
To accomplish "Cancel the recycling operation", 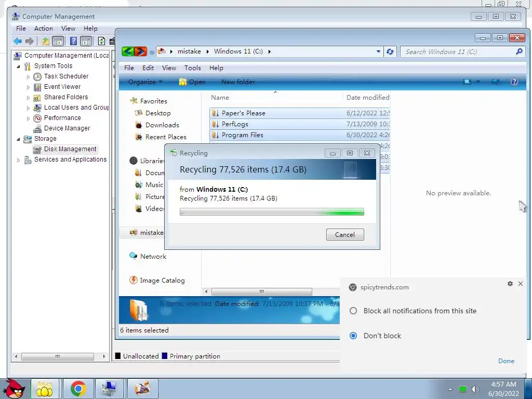I will pyautogui.click(x=345, y=234).
